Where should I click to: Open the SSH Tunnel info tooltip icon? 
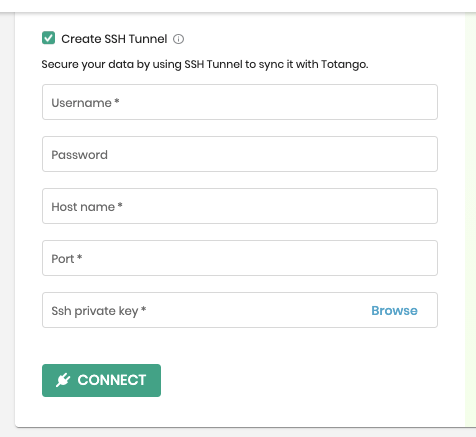point(178,39)
